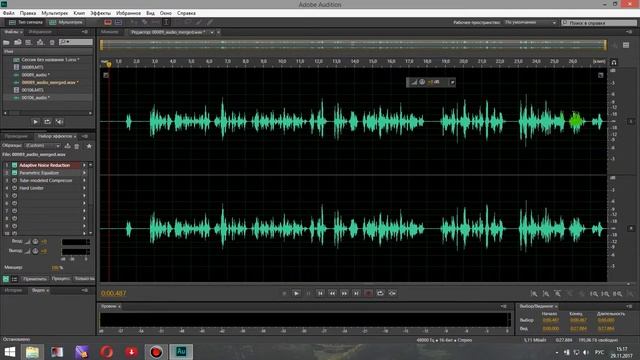Image resolution: width=640 pixels, height=360 pixels.
Task: Open slot menu arrow for effect slot 6
Action: (x=84, y=203)
